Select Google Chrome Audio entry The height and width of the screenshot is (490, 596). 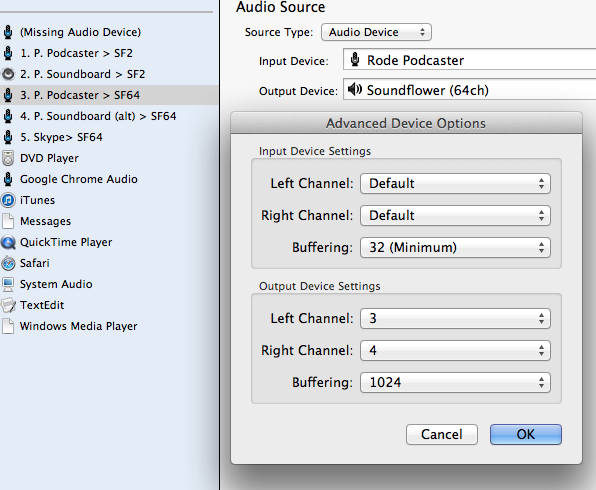[109, 179]
